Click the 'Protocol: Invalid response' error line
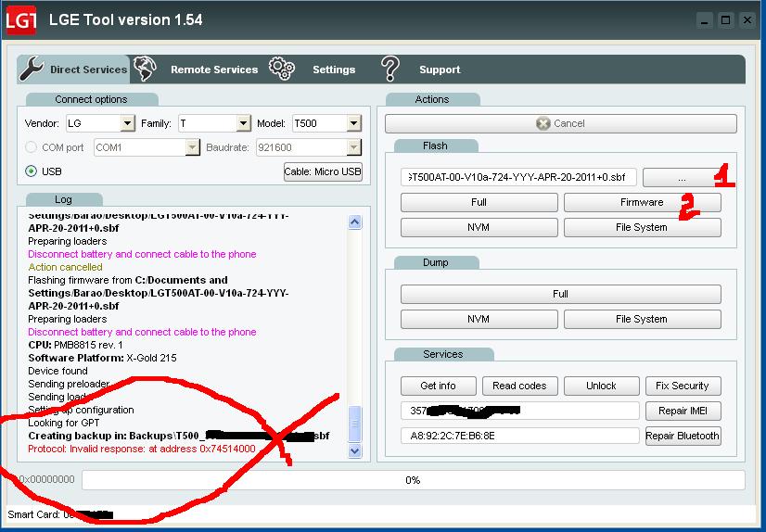Screen dimensions: 766x532 [x=142, y=449]
